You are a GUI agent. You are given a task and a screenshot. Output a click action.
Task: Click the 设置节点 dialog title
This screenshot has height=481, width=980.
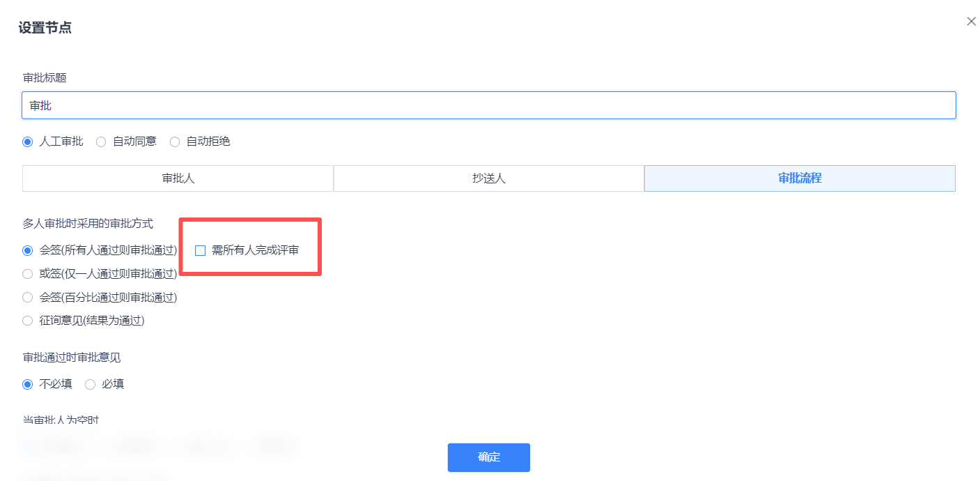[x=45, y=29]
